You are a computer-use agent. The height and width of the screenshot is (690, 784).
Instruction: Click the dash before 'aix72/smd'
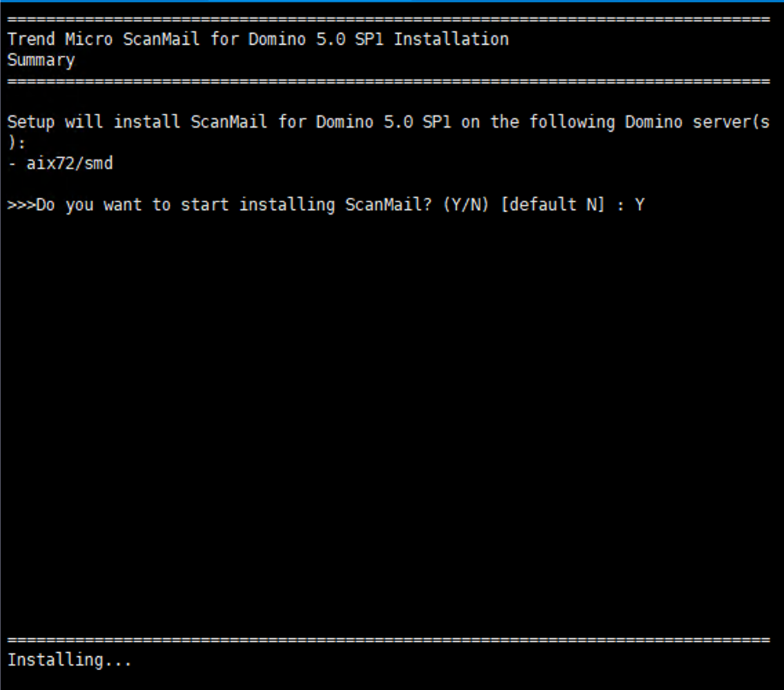(x=12, y=164)
